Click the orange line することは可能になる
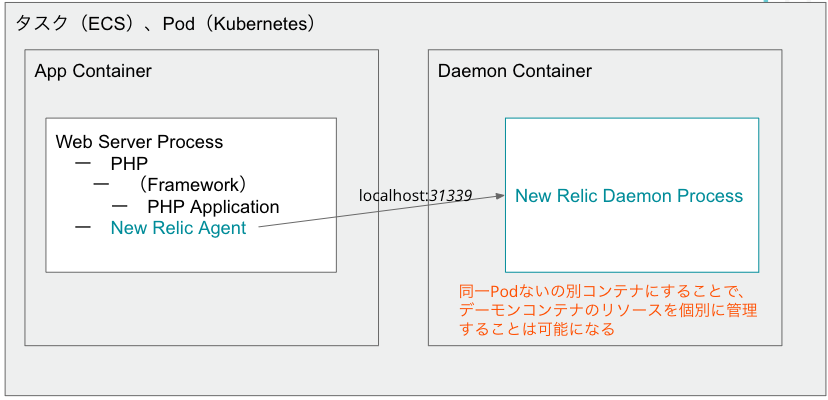828x400 pixels. (x=536, y=329)
